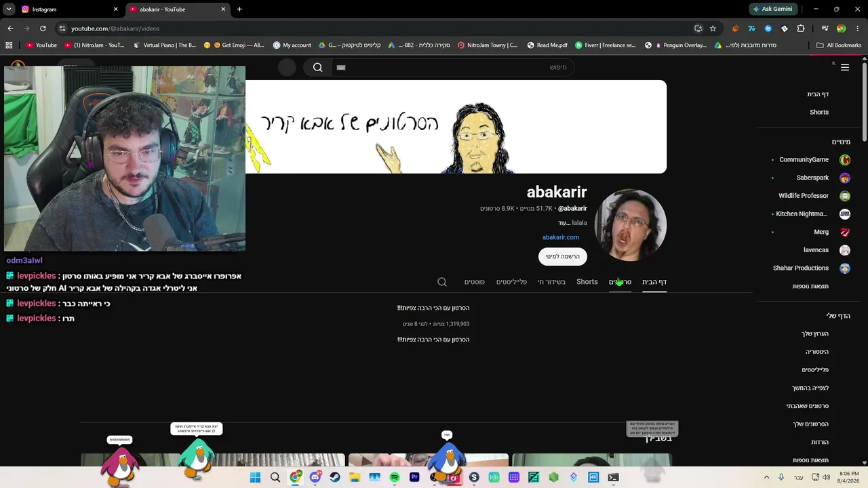This screenshot has height=488, width=868.
Task: Open File Explorer from the taskbar
Action: coord(355,477)
